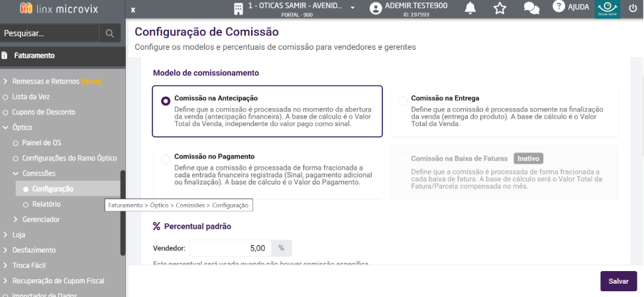Click the ID: 197593 text

(416, 15)
